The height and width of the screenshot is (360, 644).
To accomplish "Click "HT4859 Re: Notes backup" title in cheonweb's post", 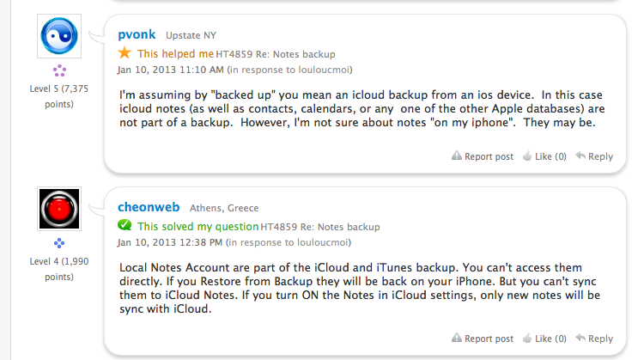I will (320, 227).
